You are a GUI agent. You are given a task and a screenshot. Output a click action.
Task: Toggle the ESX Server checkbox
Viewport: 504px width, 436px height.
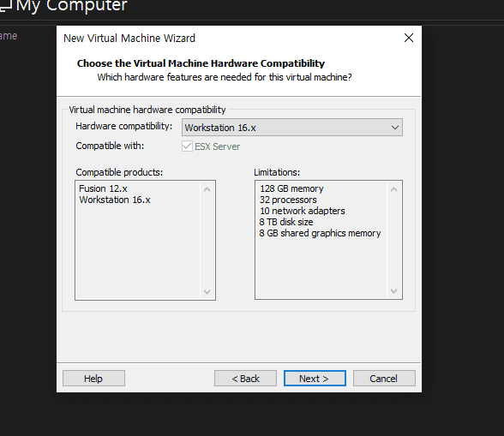click(187, 146)
